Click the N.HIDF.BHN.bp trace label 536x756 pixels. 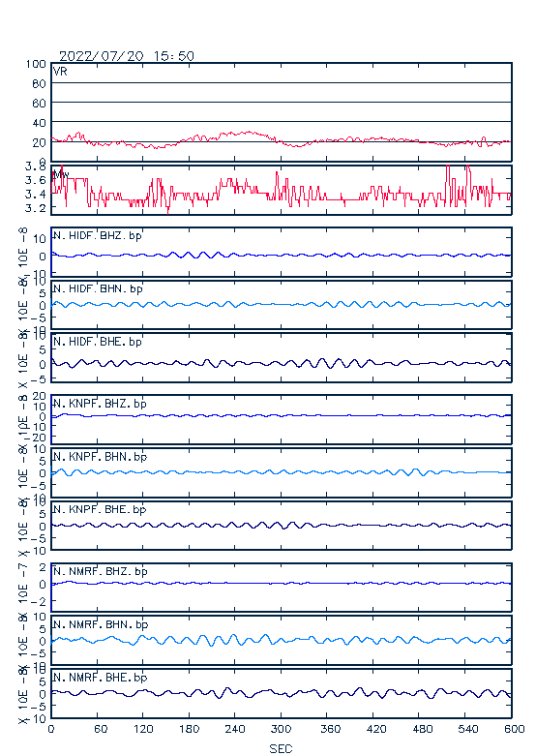pos(98,288)
